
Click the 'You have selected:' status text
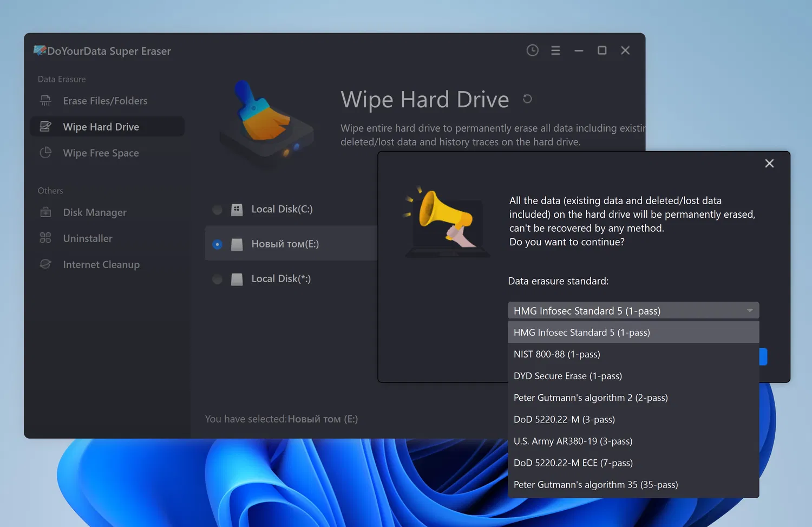(x=246, y=419)
